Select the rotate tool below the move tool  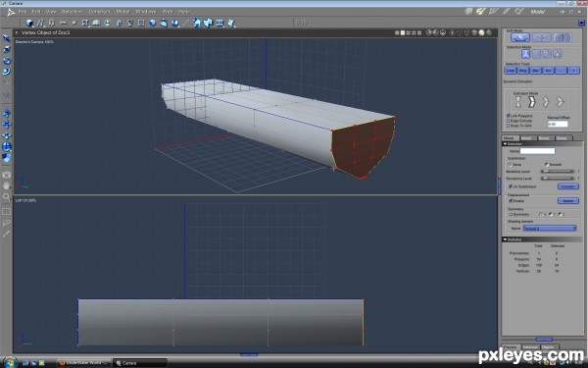(7, 61)
